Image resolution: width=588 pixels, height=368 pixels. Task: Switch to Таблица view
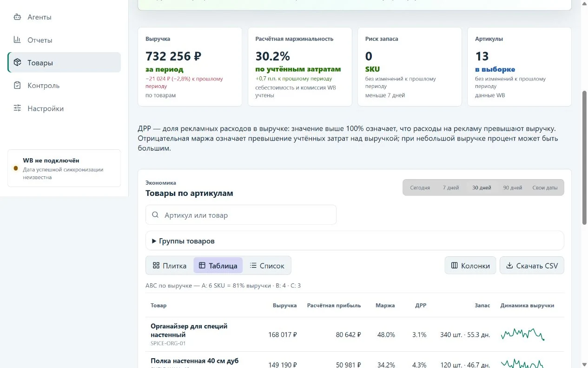[218, 266]
